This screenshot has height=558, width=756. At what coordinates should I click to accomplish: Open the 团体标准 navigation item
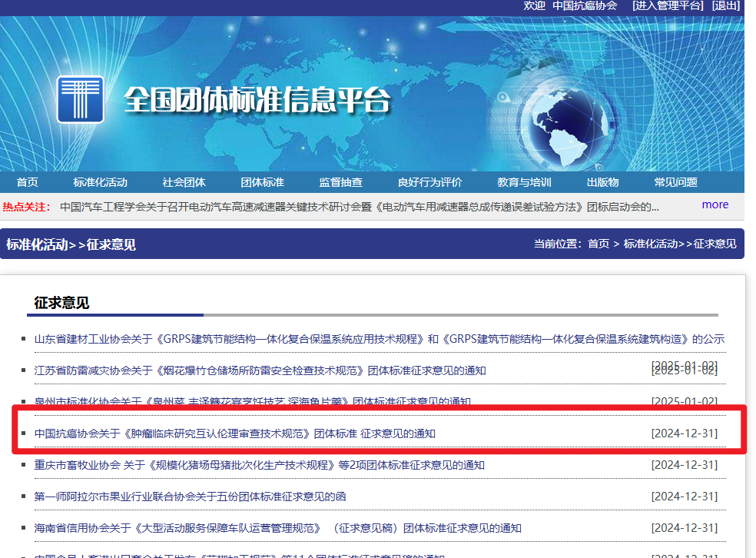[262, 182]
